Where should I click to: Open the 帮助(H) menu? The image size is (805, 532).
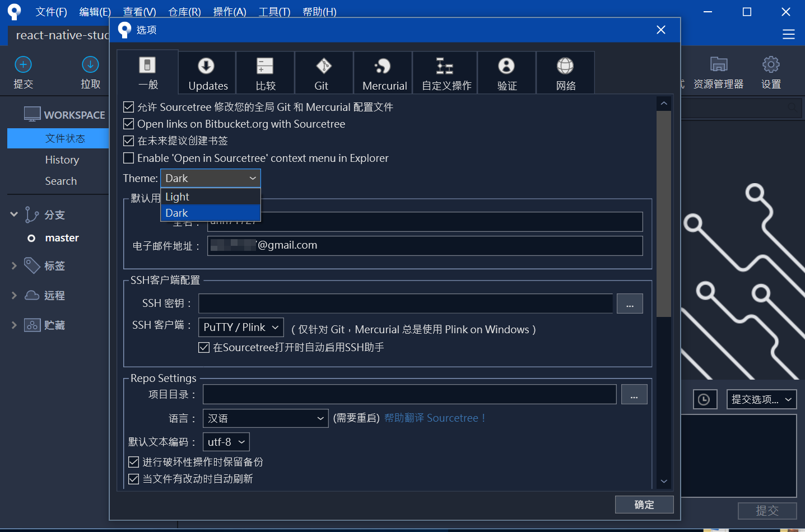319,12
